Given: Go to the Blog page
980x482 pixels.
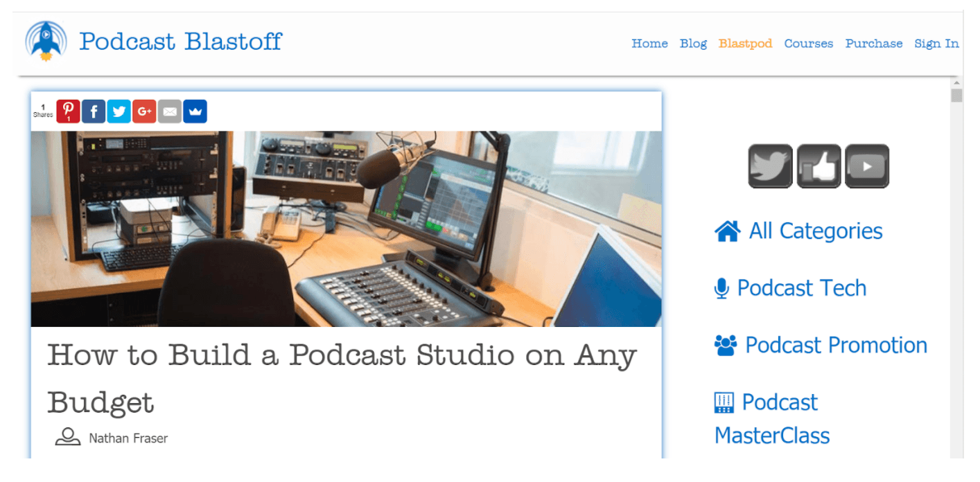Looking at the screenshot, I should [x=693, y=44].
